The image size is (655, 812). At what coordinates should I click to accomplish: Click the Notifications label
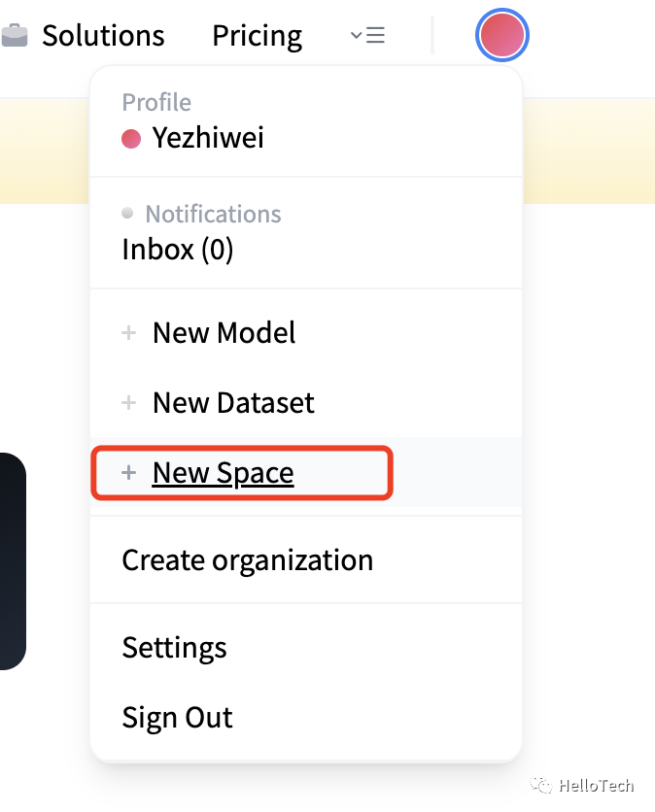click(x=213, y=214)
